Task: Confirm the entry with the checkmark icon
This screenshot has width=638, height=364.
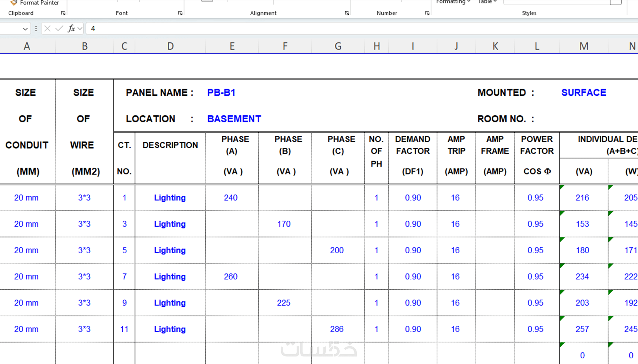Action: click(59, 29)
